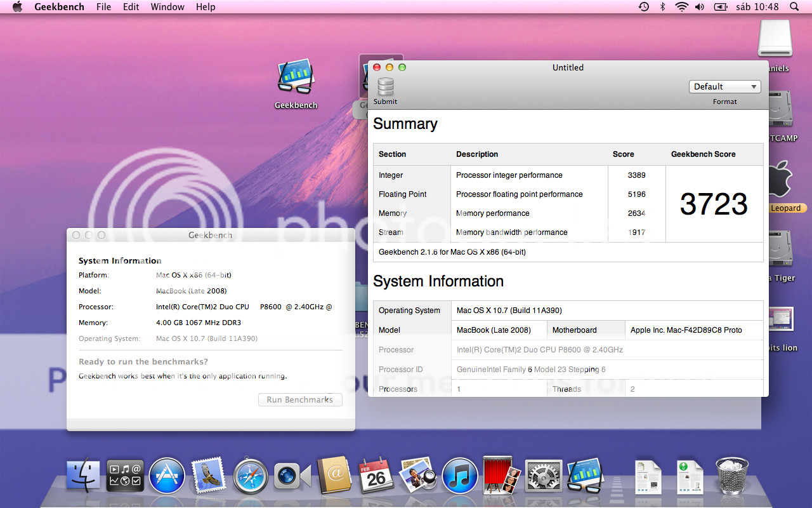Click the Bluetooth menu bar icon
Viewport: 812px width, 508px height.
point(662,6)
